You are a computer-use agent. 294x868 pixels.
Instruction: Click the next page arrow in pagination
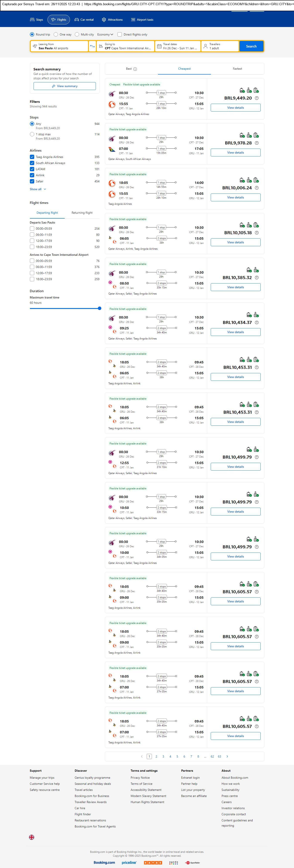click(x=227, y=756)
